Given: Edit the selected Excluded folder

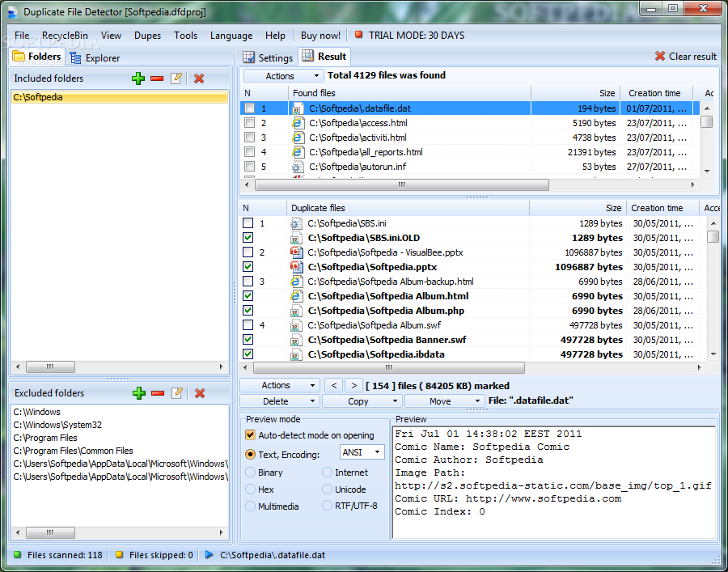Looking at the screenshot, I should [x=177, y=392].
